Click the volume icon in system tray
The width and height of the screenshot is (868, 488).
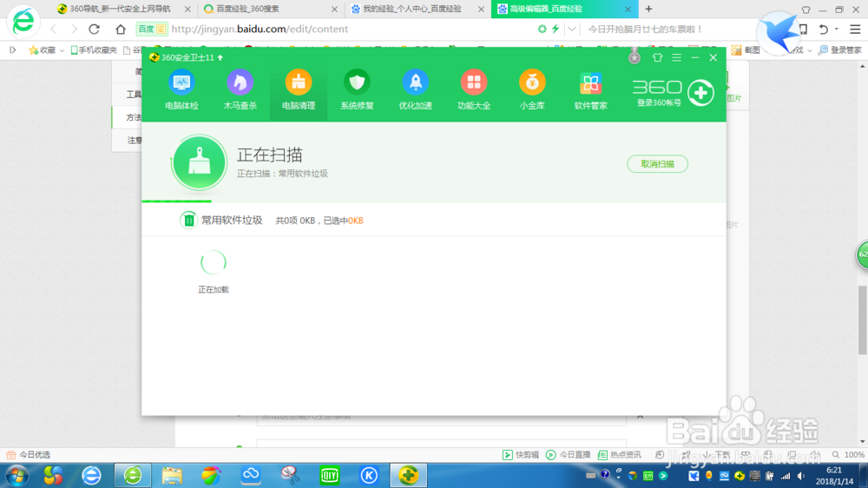coord(800,476)
